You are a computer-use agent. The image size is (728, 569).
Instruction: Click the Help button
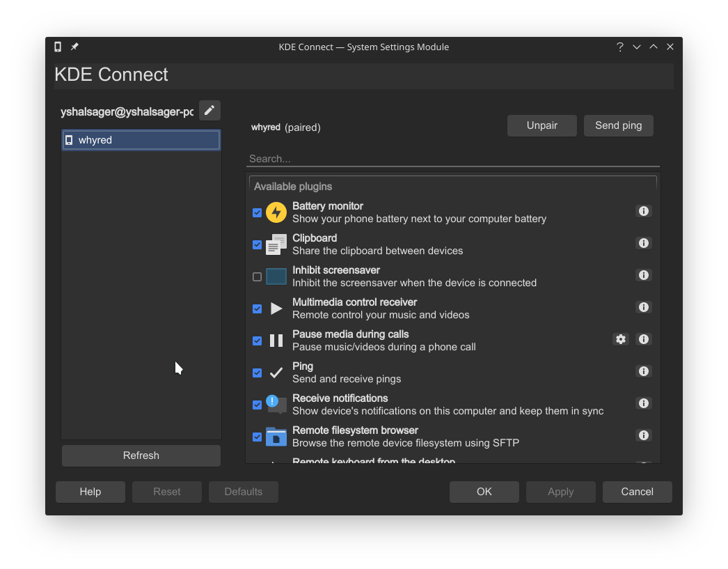pos(90,492)
